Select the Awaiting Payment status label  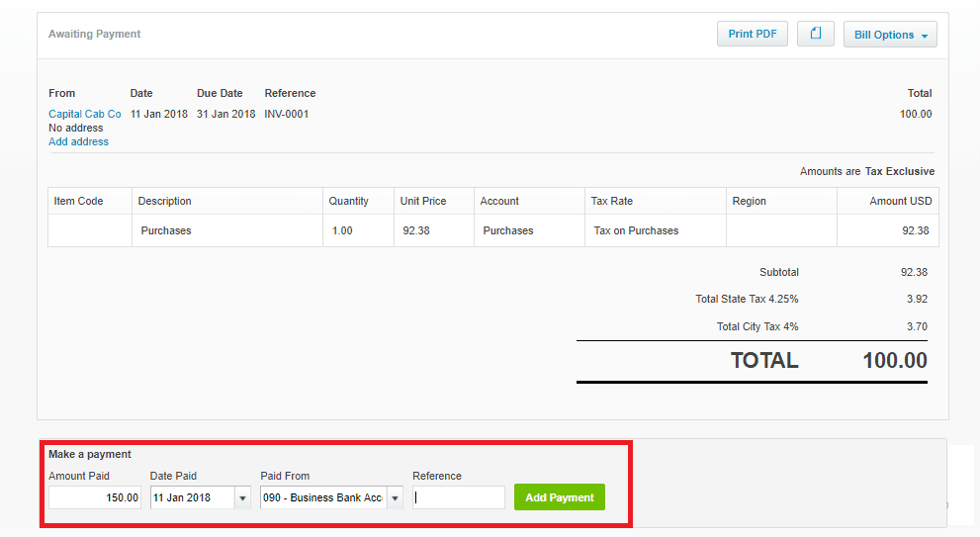[94, 34]
